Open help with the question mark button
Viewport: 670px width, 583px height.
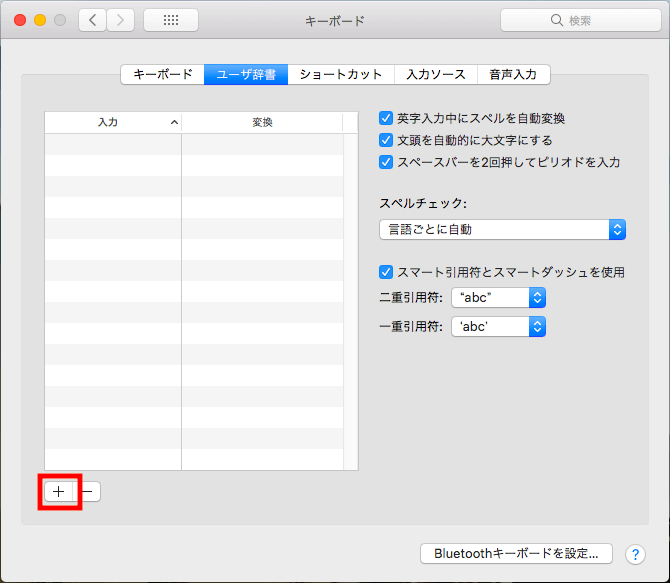[635, 554]
